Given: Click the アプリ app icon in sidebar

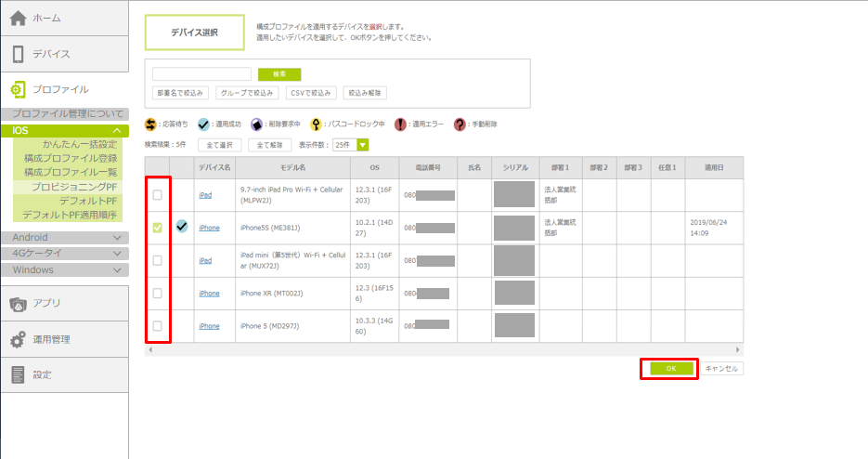Looking at the screenshot, I should (x=18, y=304).
